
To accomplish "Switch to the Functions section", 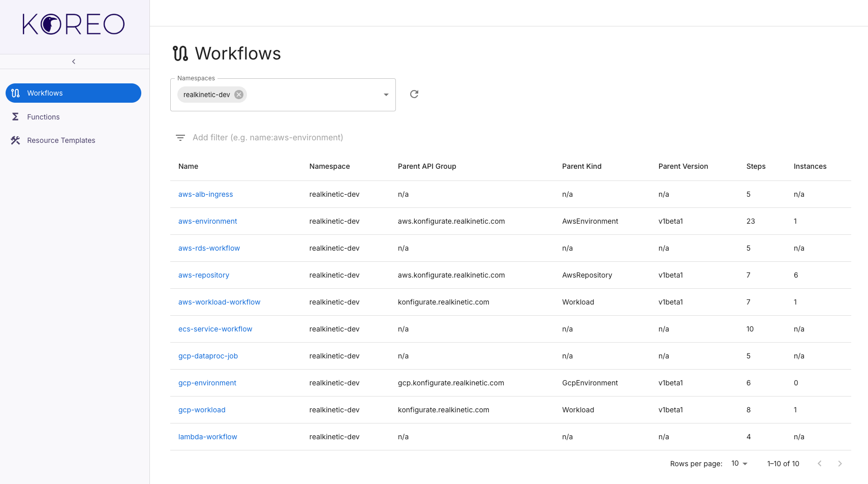I will click(x=43, y=116).
